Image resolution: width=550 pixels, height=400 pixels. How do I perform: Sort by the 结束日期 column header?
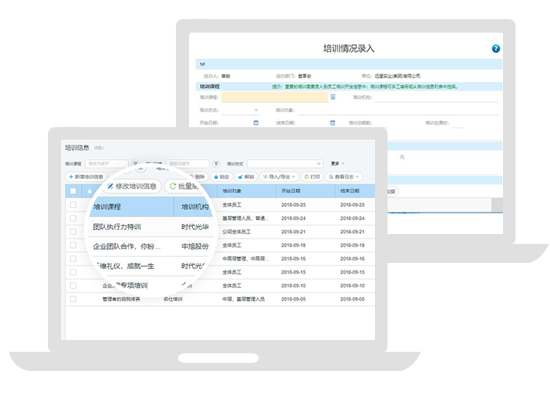coord(349,191)
